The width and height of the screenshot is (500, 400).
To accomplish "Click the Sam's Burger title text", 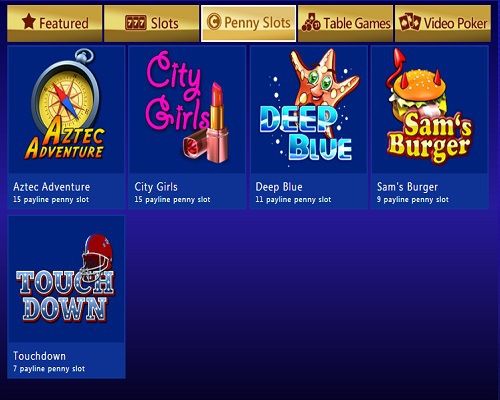I will [407, 187].
